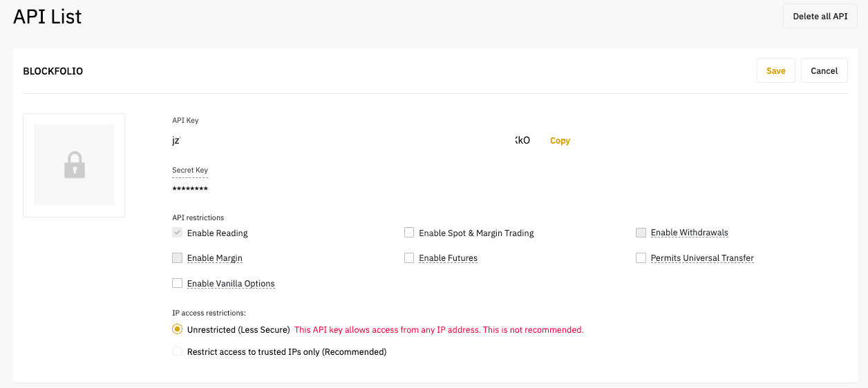Select Restrict access to trusted IPs only

coord(177,351)
